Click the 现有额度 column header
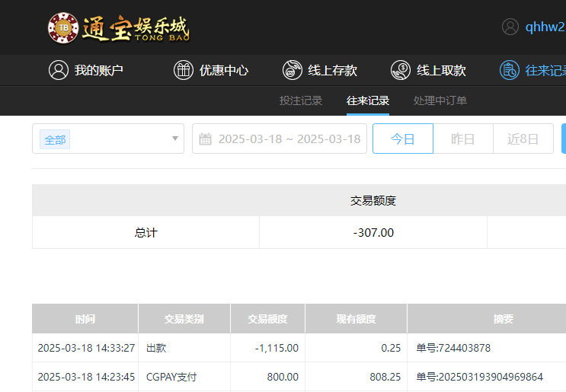566x392 pixels. 357,319
